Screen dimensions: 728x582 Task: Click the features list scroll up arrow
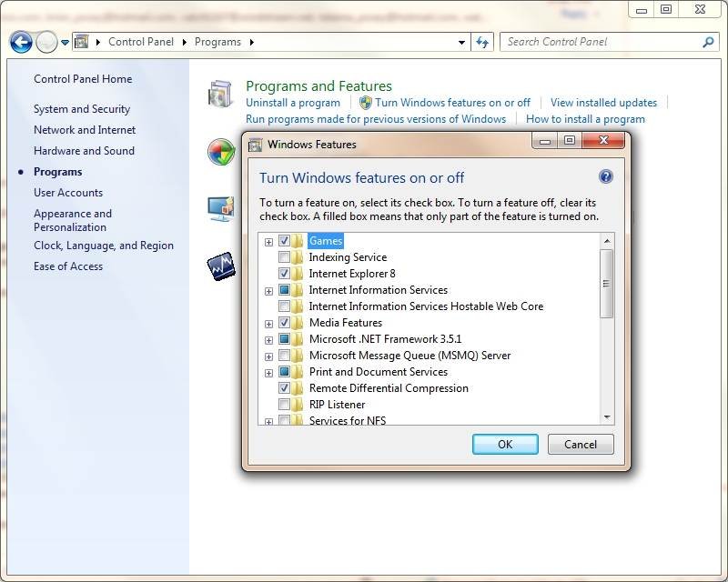[x=607, y=241]
